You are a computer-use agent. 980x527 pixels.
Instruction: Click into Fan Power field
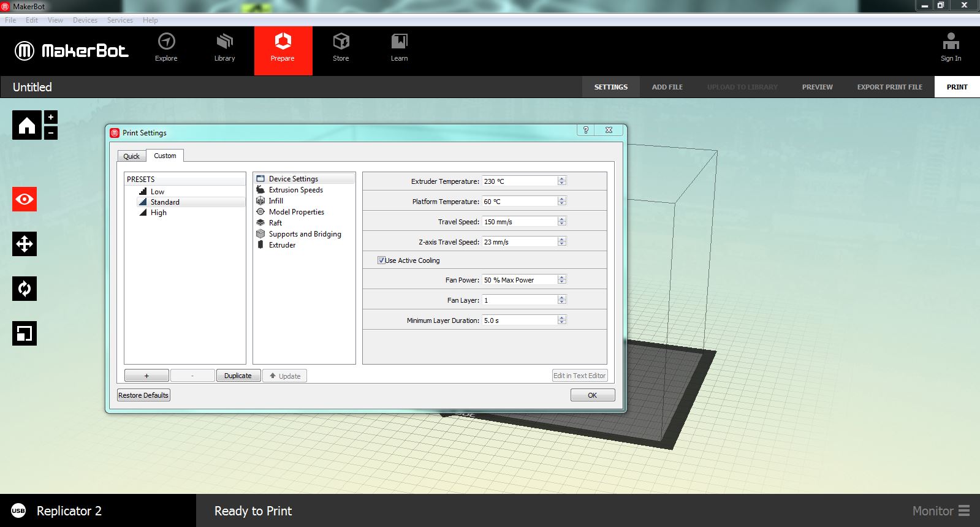coord(520,279)
